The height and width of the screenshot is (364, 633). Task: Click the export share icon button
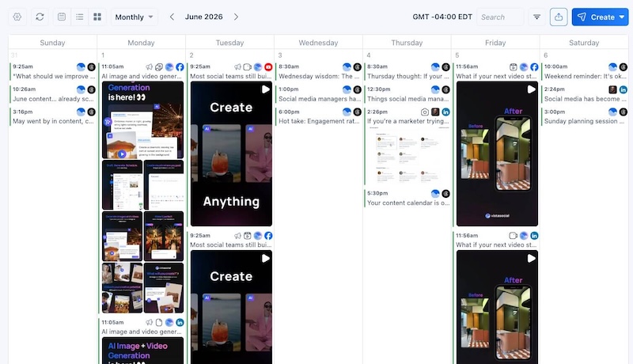pyautogui.click(x=559, y=17)
